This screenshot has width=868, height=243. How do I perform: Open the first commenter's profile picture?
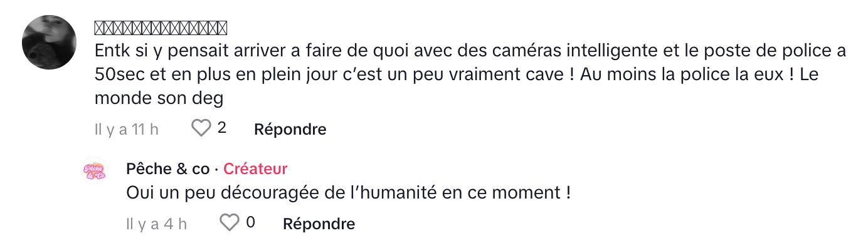[x=50, y=43]
